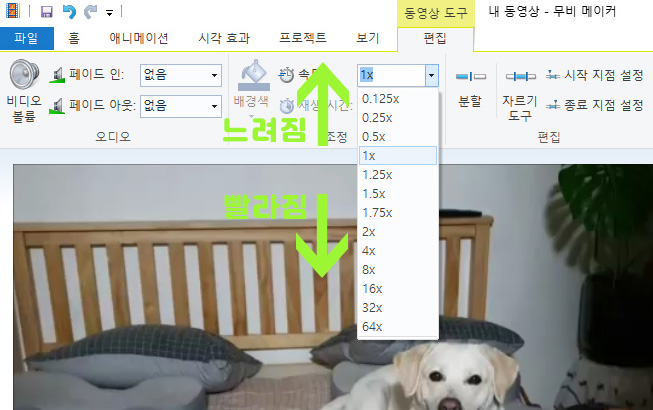The width and height of the screenshot is (653, 410).
Task: Switch to the 홈 tab
Action: [x=74, y=38]
